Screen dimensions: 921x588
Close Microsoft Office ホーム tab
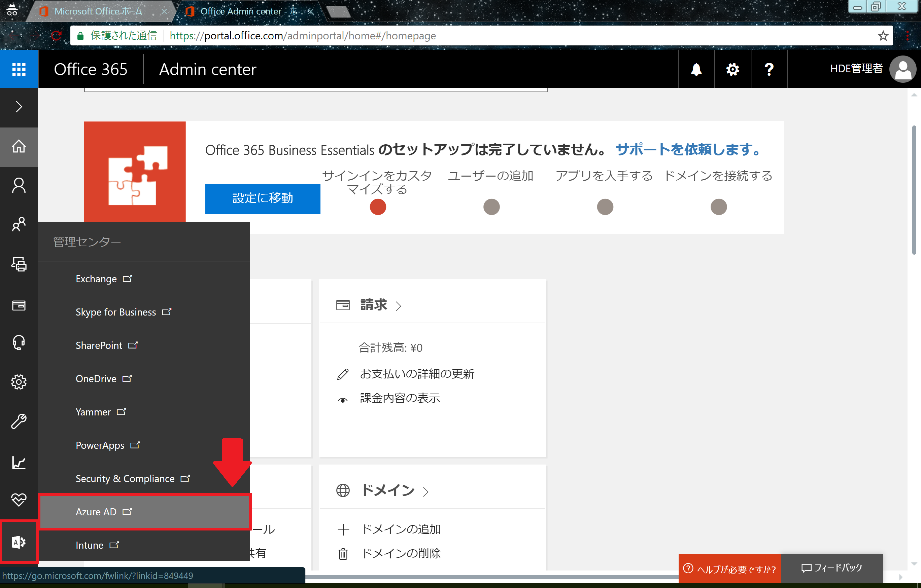tap(164, 11)
